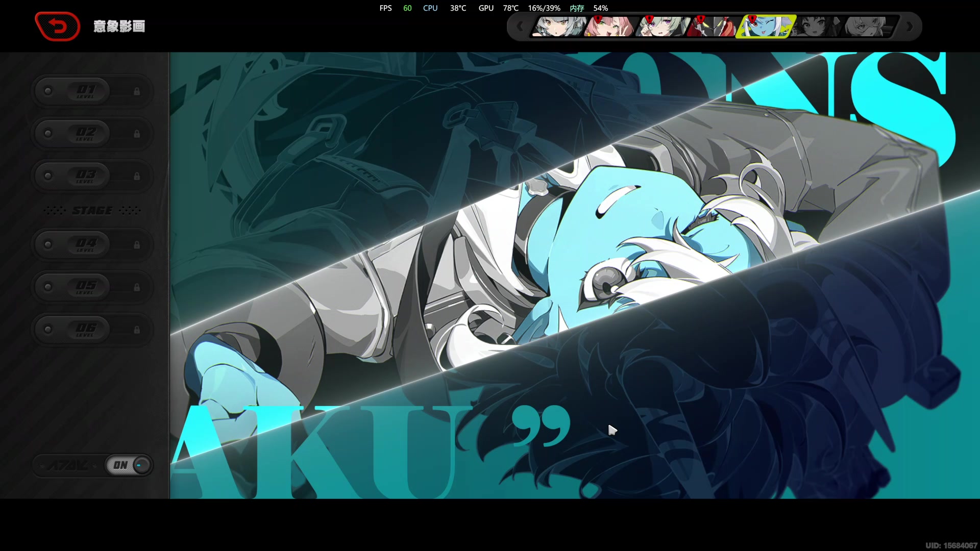Image resolution: width=980 pixels, height=551 pixels.
Task: Click the lock icon on level 04
Action: point(137,245)
